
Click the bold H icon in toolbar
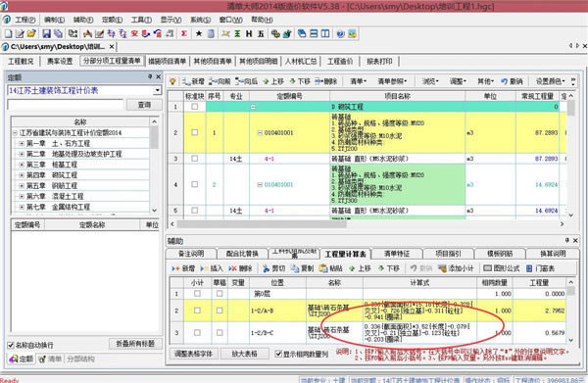[249, 33]
